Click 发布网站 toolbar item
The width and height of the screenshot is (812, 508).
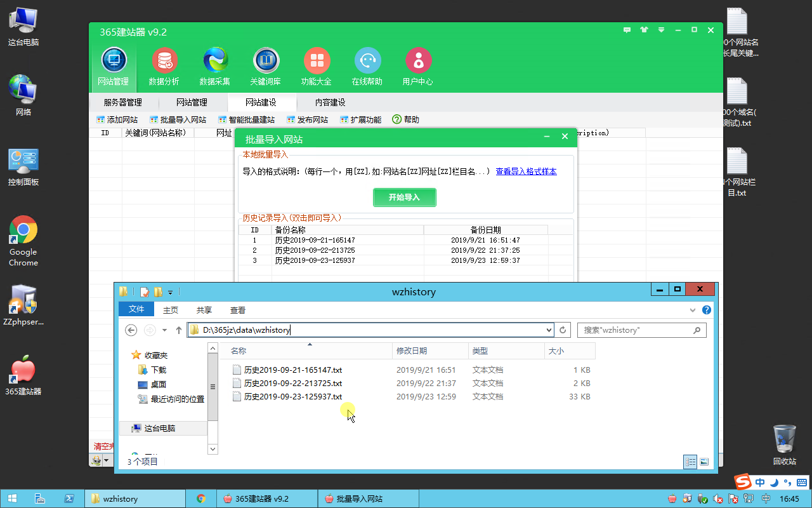pyautogui.click(x=308, y=119)
